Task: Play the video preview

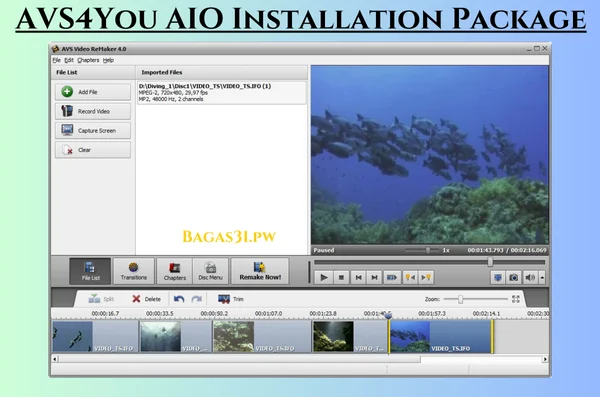Action: click(x=324, y=277)
